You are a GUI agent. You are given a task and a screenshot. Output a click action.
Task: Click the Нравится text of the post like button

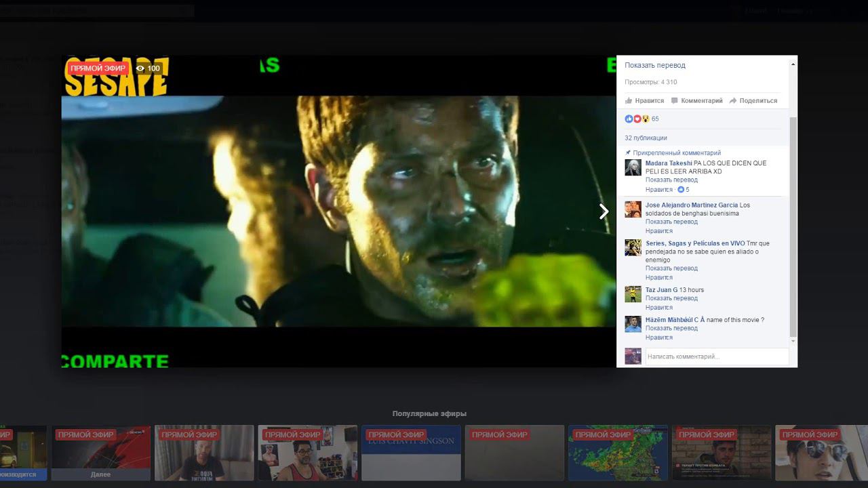tap(650, 101)
